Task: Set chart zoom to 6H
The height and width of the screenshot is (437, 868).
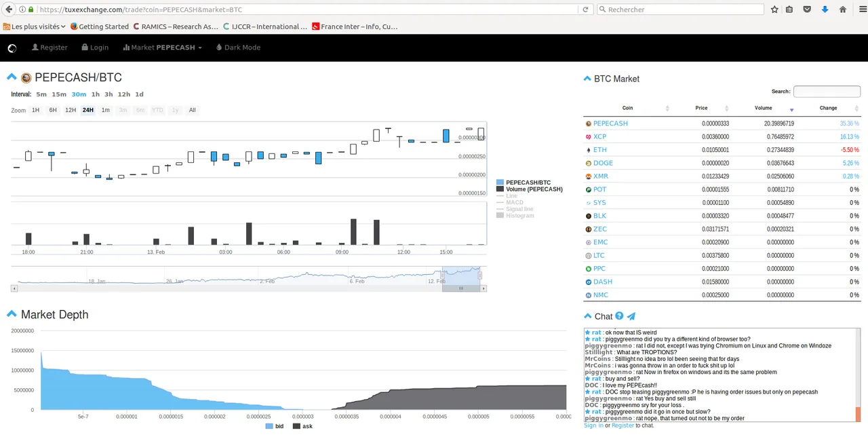Action: coord(53,110)
